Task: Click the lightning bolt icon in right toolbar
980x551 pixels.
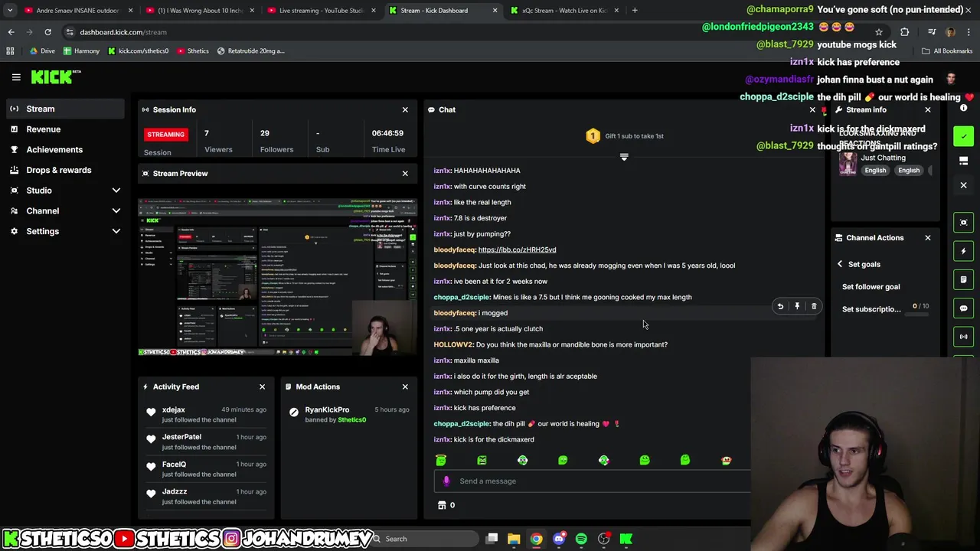Action: coord(964,251)
